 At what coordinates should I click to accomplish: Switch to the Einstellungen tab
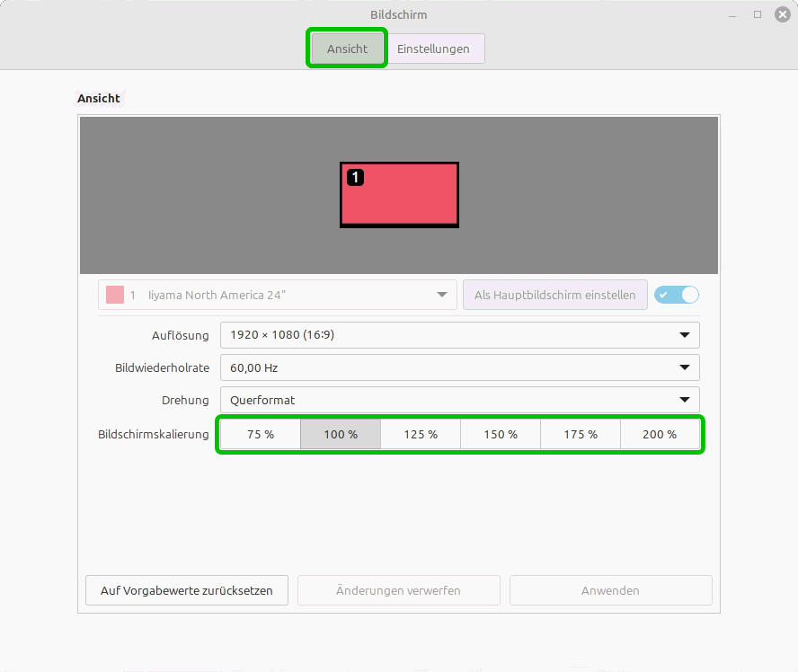coord(433,49)
